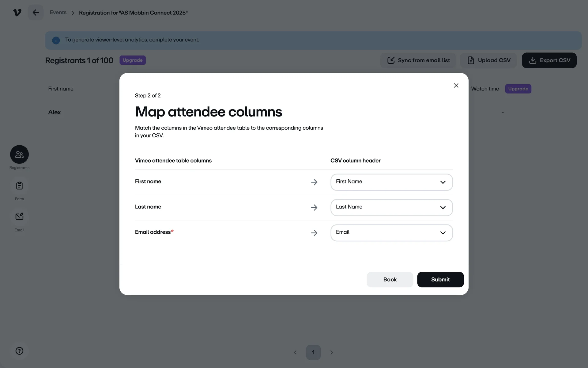
Task: Open the Registrants sidebar icon
Action: [x=19, y=154]
